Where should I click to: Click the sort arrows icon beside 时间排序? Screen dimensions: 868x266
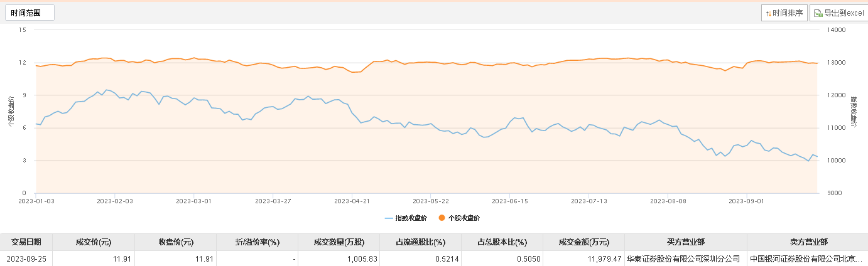[768, 13]
